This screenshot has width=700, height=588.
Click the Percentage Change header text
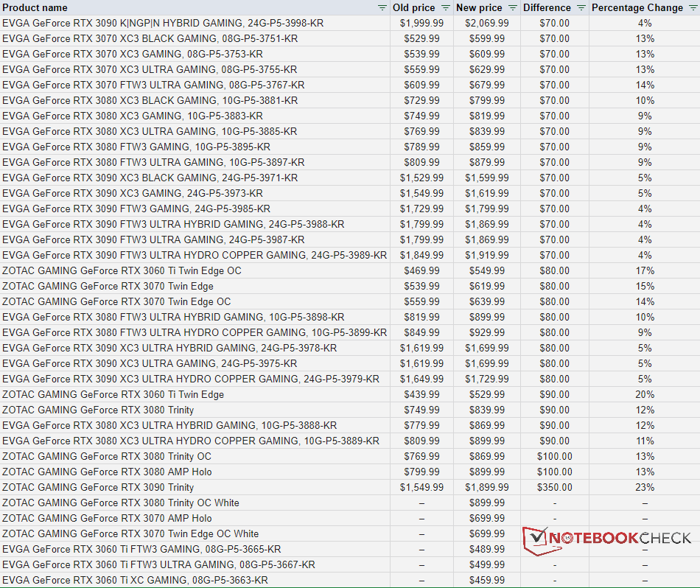tap(637, 7)
